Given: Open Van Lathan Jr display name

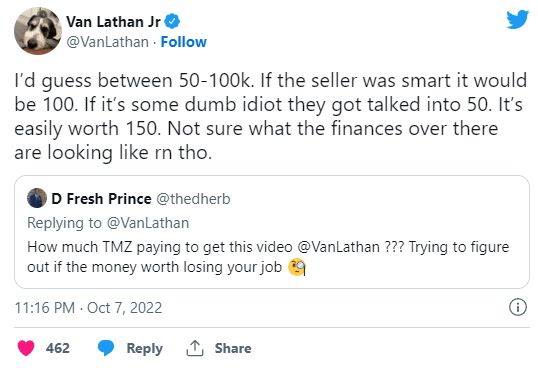Looking at the screenshot, I should pyautogui.click(x=113, y=22).
